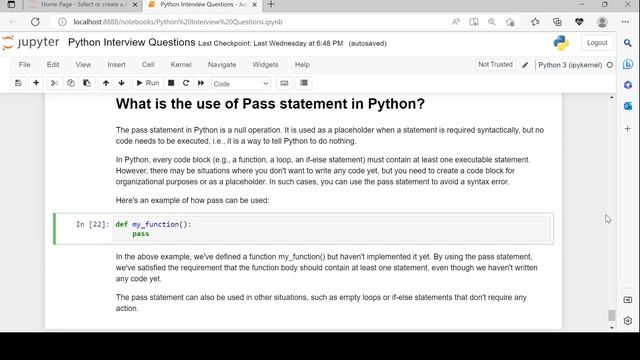Open browser tab actions menu icon
640x360 pixels.
click(x=11, y=4)
